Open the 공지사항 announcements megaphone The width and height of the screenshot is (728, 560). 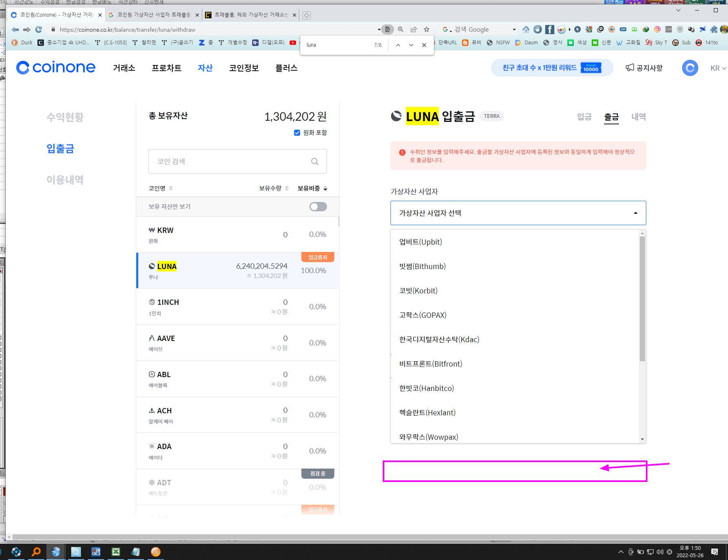point(644,68)
